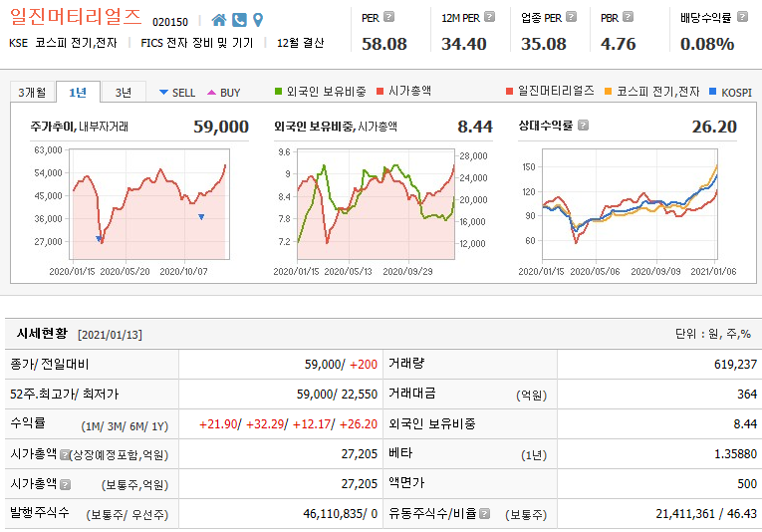Open the 12M PER help icon
Viewport: 762px width, 532px height.
(x=490, y=17)
